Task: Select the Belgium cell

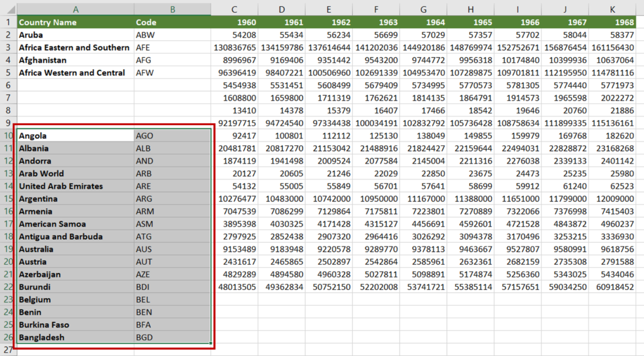Action: click(x=75, y=299)
